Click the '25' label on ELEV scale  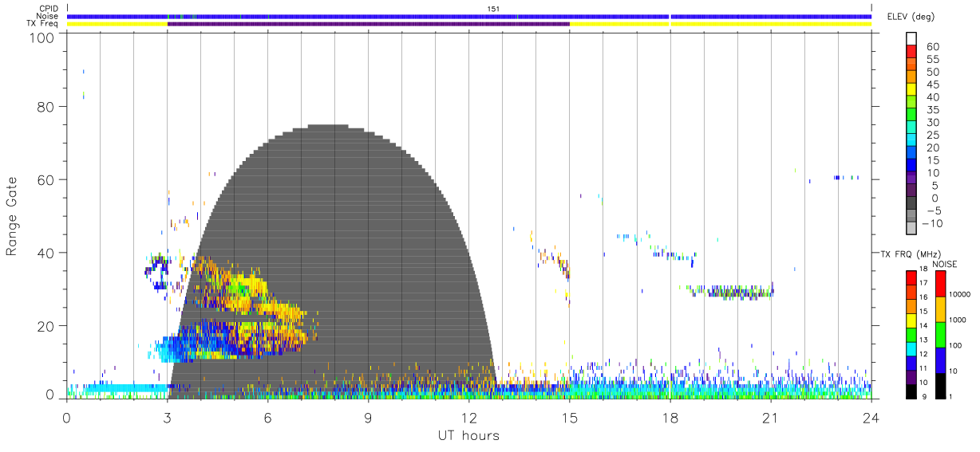[934, 135]
